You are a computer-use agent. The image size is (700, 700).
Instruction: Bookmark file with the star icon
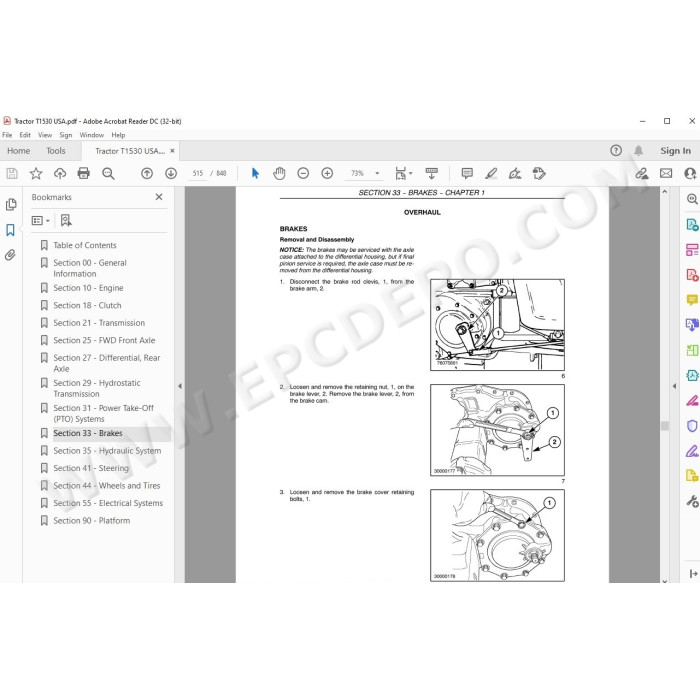pos(36,173)
